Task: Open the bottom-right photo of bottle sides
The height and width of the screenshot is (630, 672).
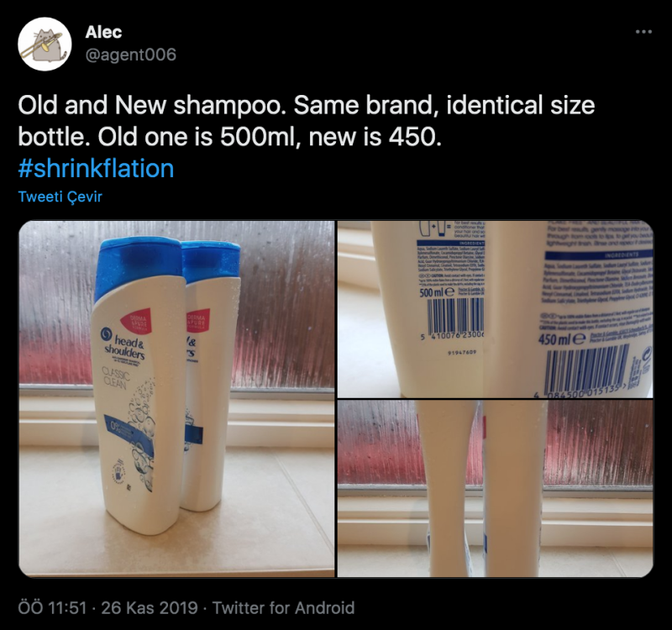Action: tap(496, 489)
